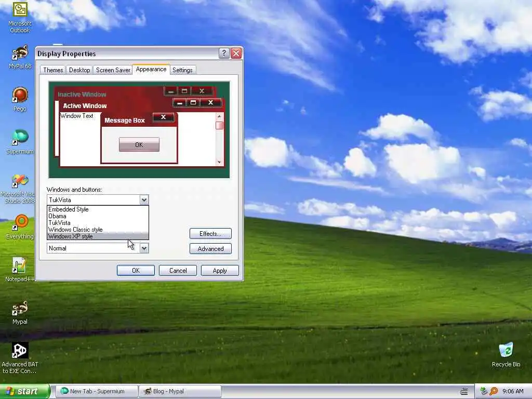Collapse the Windows and buttons TukVista dropdown
Image resolution: width=532 pixels, height=399 pixels.
click(x=144, y=200)
